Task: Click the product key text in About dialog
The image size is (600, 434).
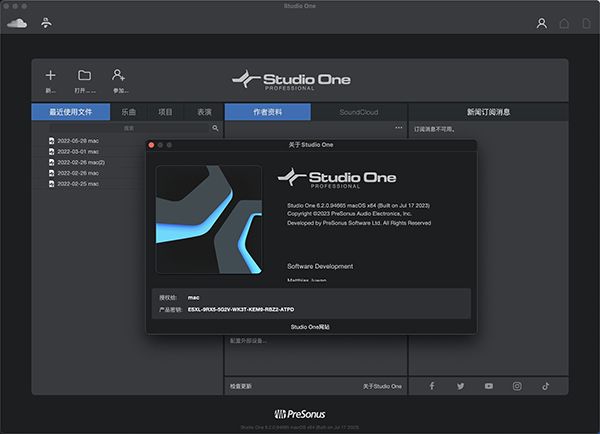Action: coord(241,309)
